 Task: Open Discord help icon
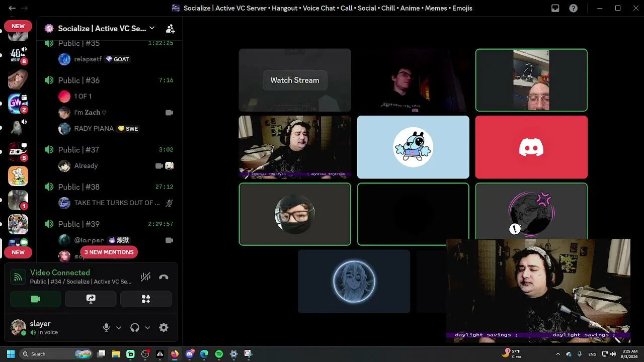573,8
